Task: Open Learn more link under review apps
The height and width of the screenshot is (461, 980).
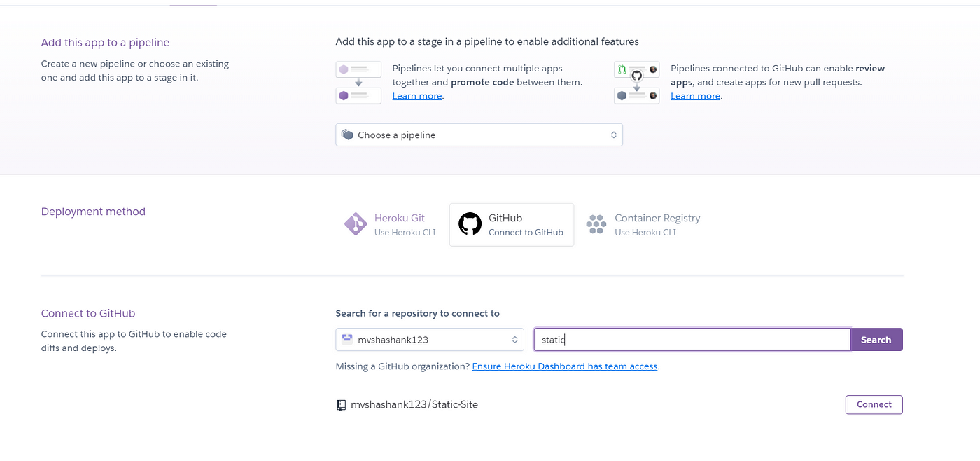Action: click(x=695, y=96)
